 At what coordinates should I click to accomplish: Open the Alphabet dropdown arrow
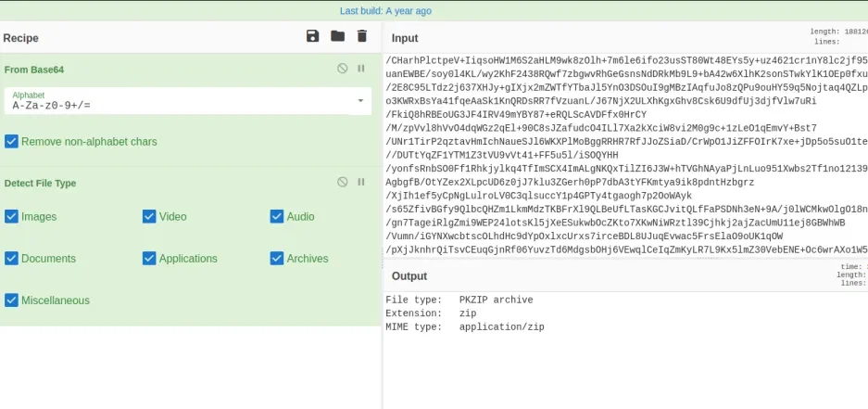[360, 100]
